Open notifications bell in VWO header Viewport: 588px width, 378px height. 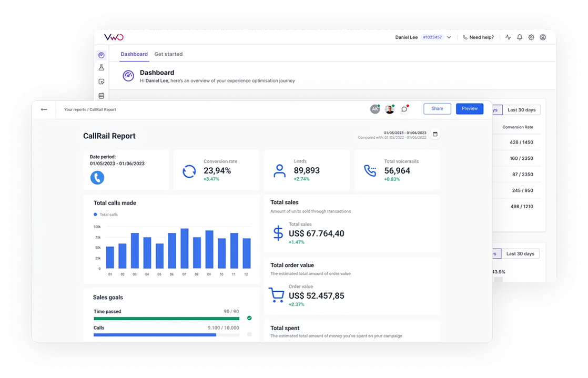coord(520,37)
